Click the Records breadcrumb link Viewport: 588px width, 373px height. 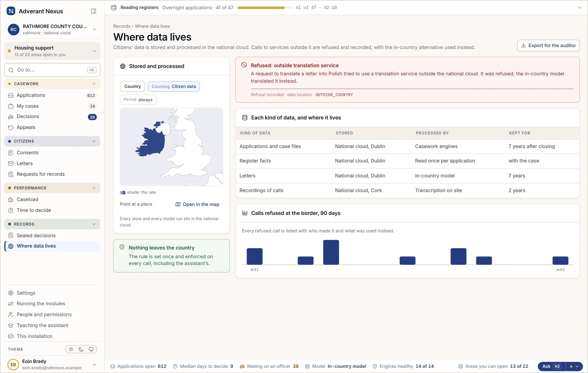(122, 26)
